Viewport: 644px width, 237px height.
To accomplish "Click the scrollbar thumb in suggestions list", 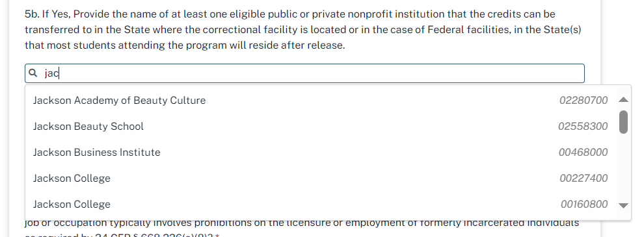I will click(623, 122).
